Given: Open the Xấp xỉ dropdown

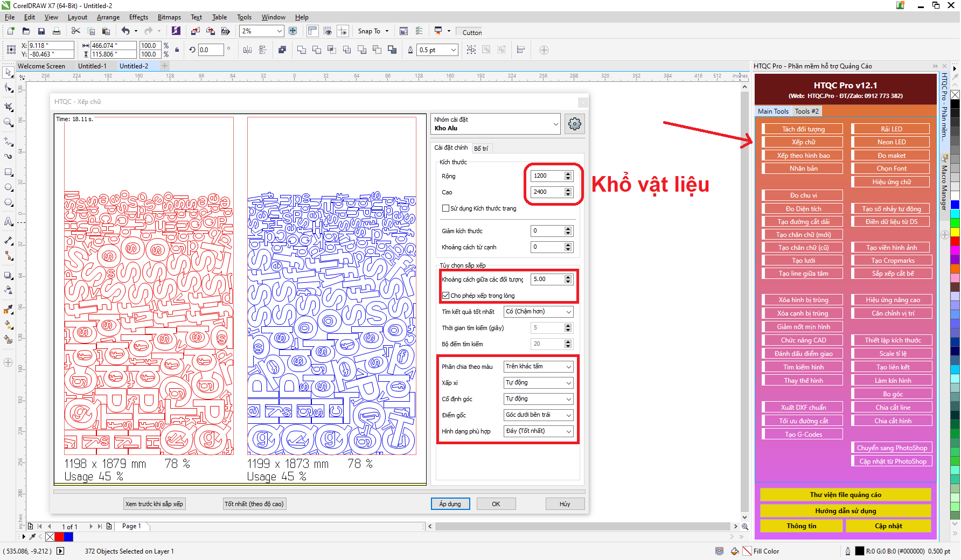Looking at the screenshot, I should 538,383.
